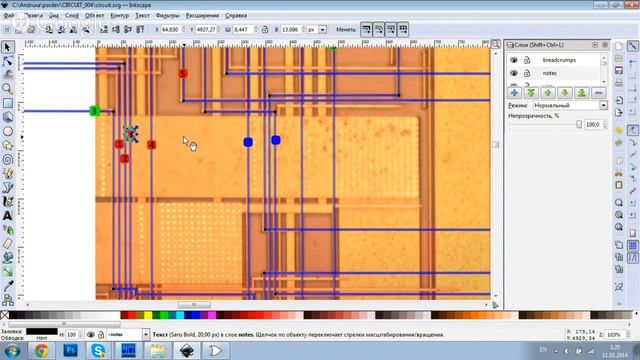Screen dimensions: 640x360
Task: Select the Star and polygon tool
Action: pos(7,145)
